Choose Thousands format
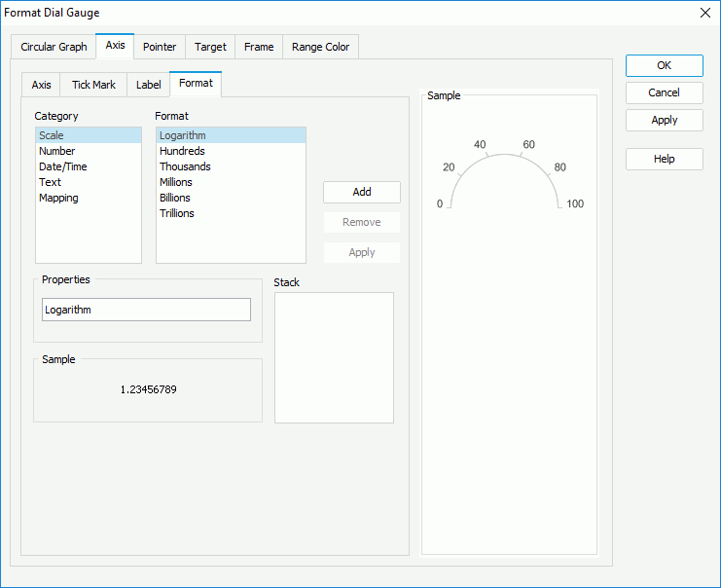 tap(231, 166)
